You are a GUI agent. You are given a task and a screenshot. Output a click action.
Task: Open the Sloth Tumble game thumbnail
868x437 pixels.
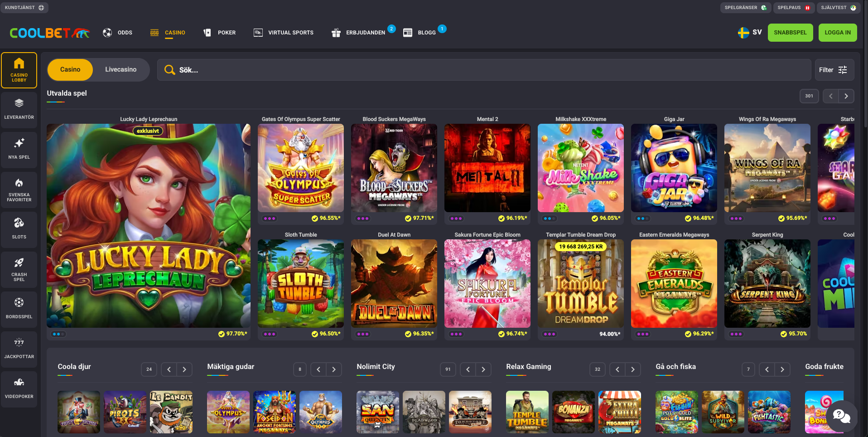(x=301, y=284)
